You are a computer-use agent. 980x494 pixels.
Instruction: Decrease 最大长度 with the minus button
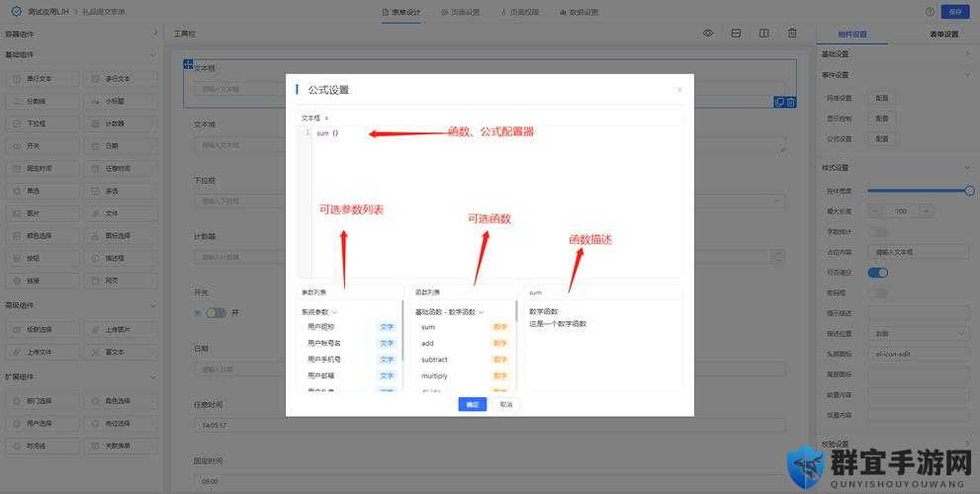874,211
